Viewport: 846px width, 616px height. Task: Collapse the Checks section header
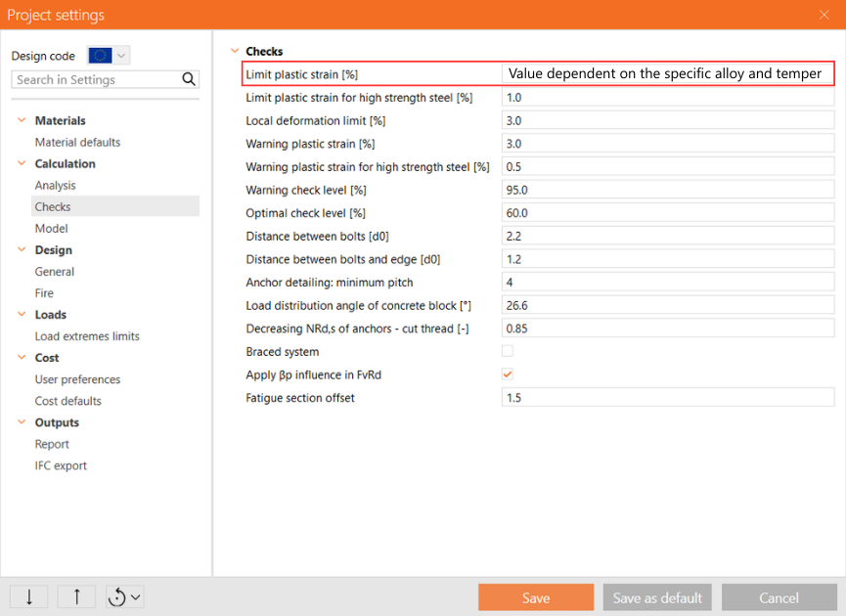234,52
